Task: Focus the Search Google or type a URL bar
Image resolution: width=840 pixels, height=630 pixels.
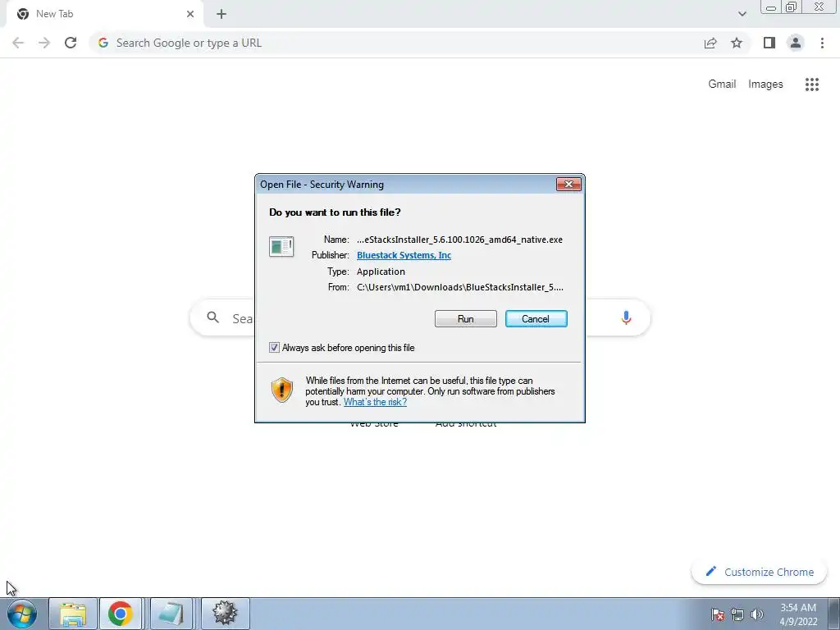Action: click(x=396, y=43)
